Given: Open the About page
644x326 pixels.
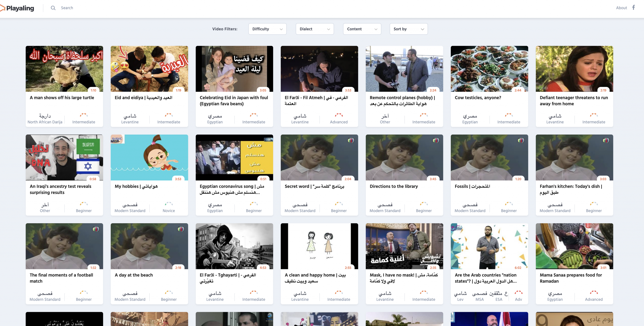Looking at the screenshot, I should (x=621, y=8).
